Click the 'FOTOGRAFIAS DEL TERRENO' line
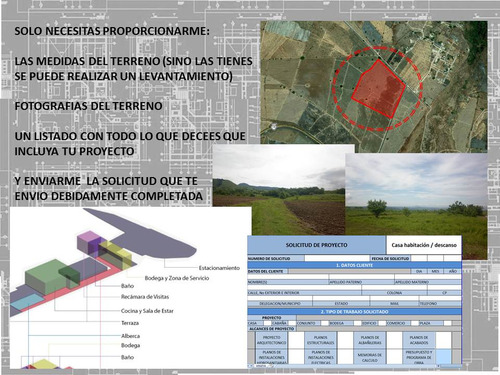Image resolution: width=500 pixels, height=375 pixels. coord(88,106)
